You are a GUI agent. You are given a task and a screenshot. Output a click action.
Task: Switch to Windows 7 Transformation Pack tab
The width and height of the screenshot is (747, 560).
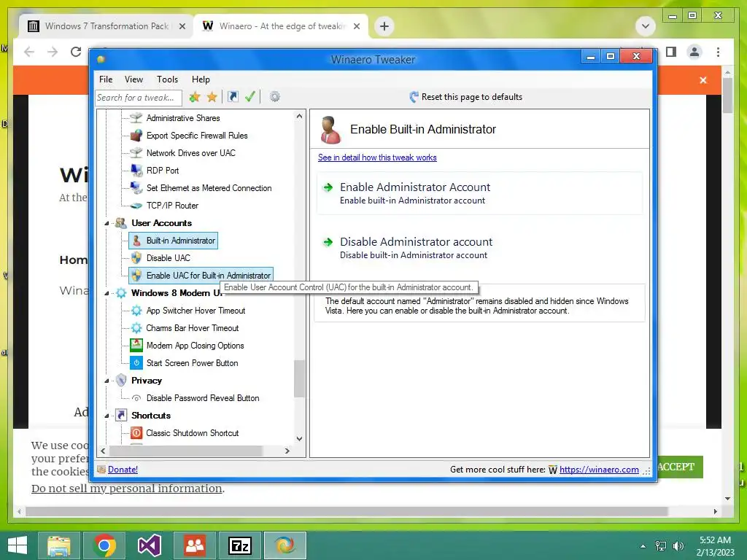point(107,26)
